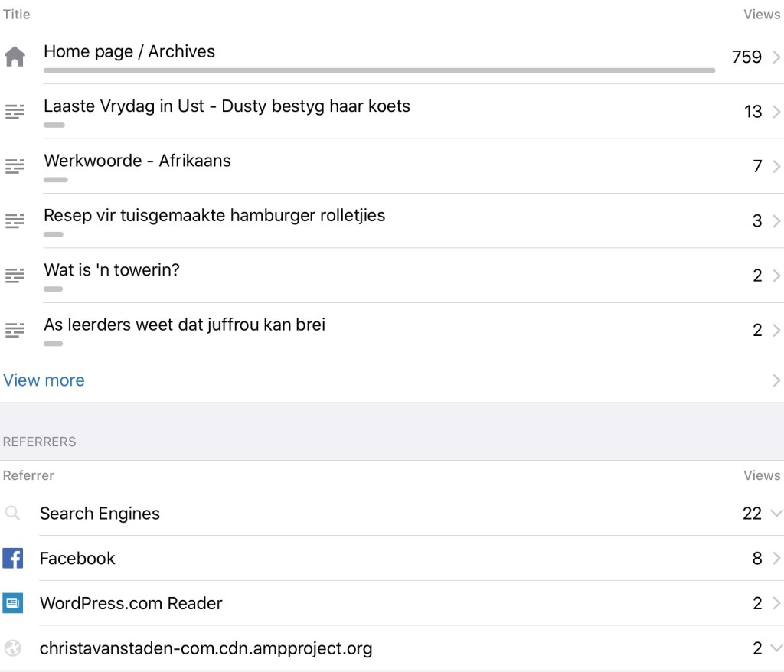Click the Home page / Archives views bar
Screen dimensions: 784x672
point(379,70)
